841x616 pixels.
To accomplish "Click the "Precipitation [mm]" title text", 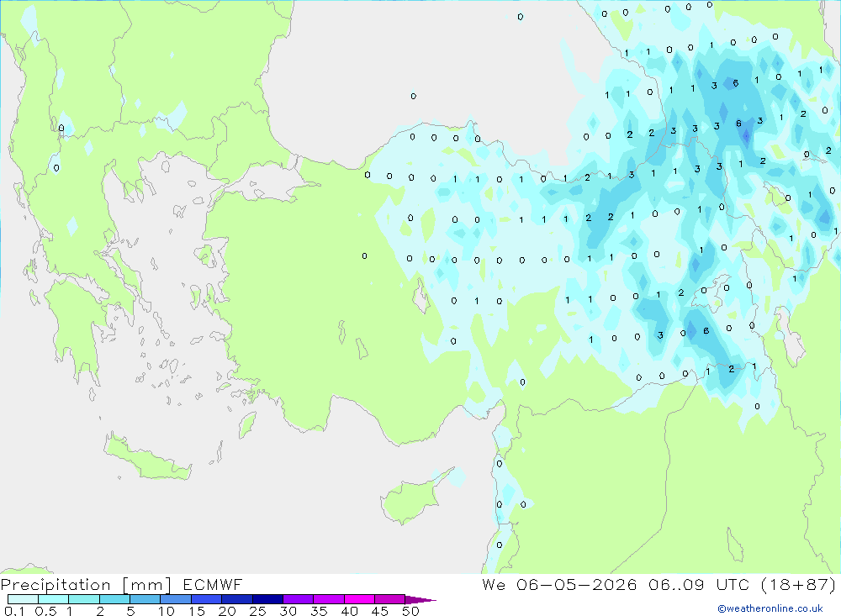I will coord(86,585).
